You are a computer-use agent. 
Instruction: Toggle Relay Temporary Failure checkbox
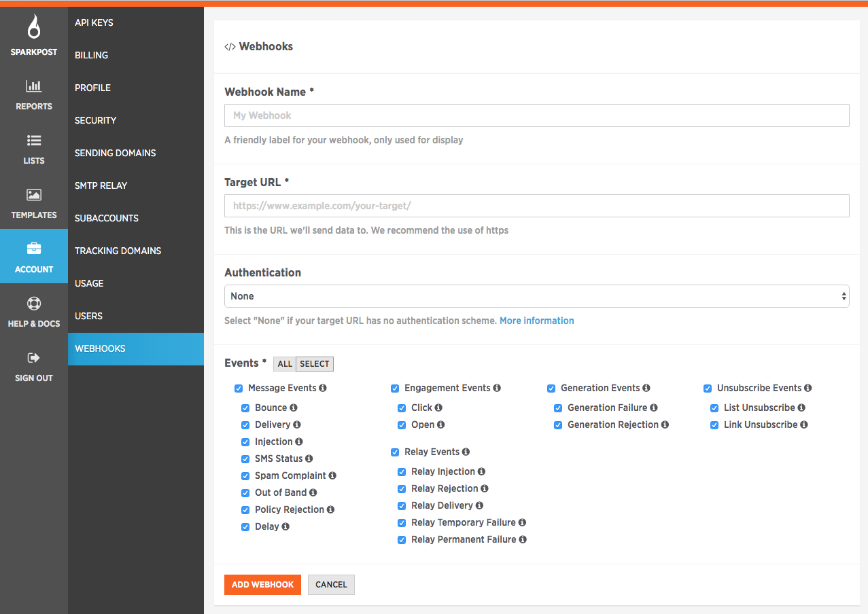click(402, 523)
